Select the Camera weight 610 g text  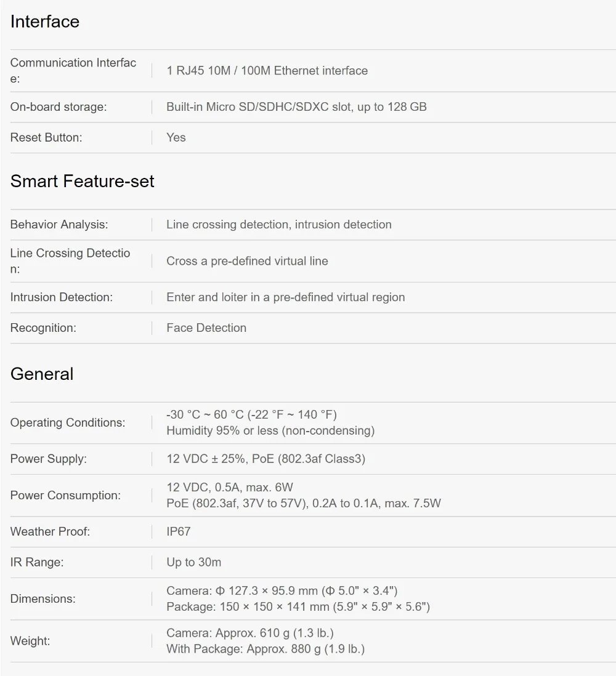(x=250, y=633)
